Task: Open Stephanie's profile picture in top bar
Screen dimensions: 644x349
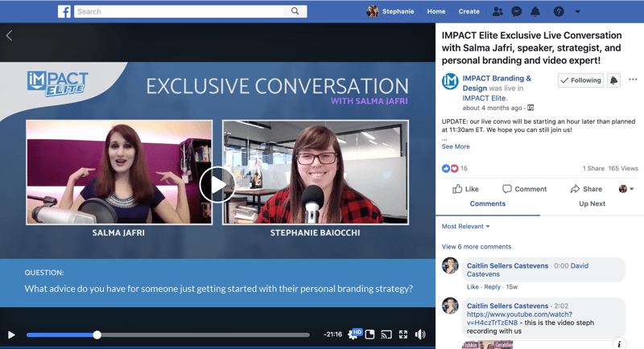Action: (373, 11)
